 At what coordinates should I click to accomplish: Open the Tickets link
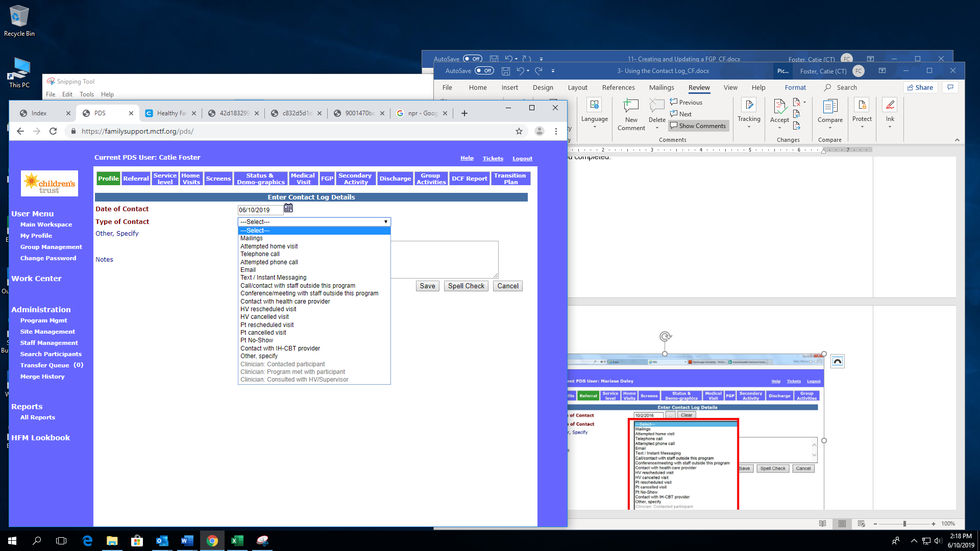(493, 159)
